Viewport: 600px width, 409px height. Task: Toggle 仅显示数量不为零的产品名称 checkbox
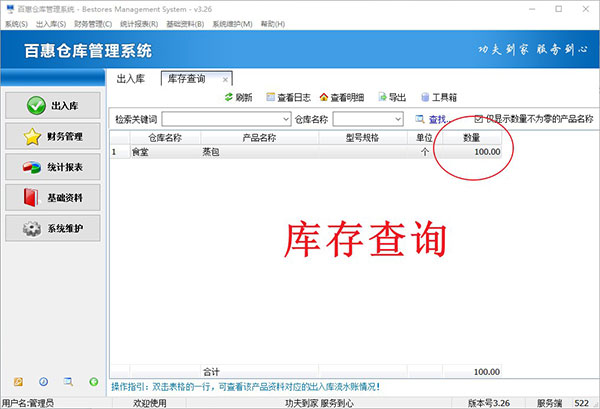tap(479, 118)
